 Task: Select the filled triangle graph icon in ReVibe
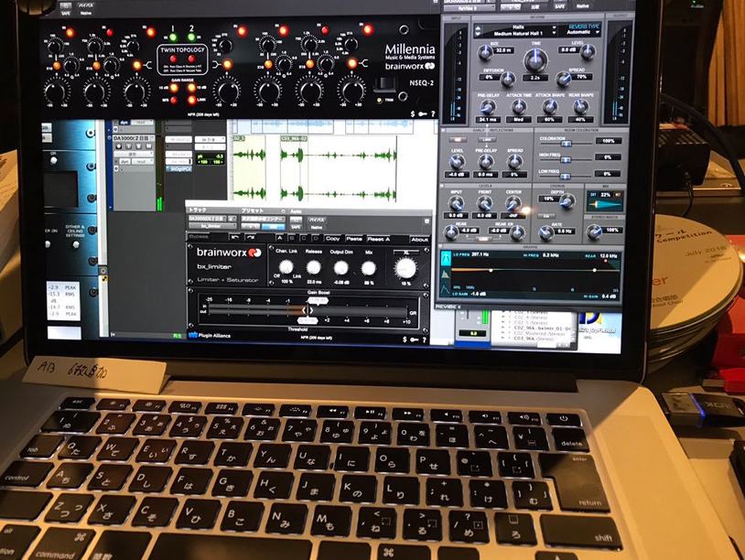(x=446, y=275)
